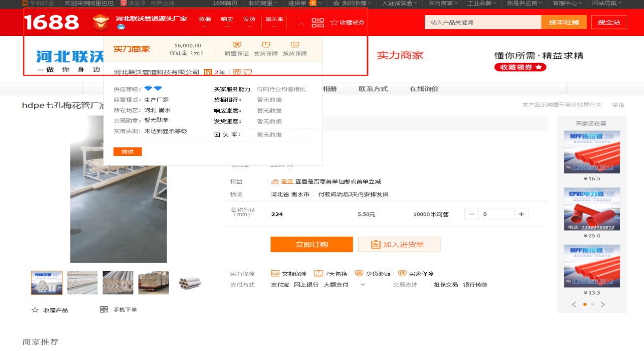
Task: Expand the 入驻诚信通 menu
Action: point(400,3)
